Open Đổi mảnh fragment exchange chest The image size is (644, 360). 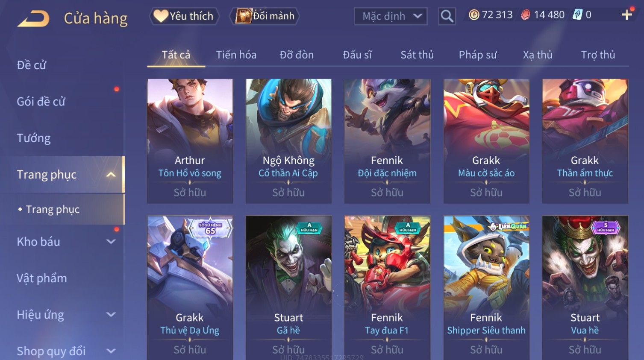coord(265,16)
